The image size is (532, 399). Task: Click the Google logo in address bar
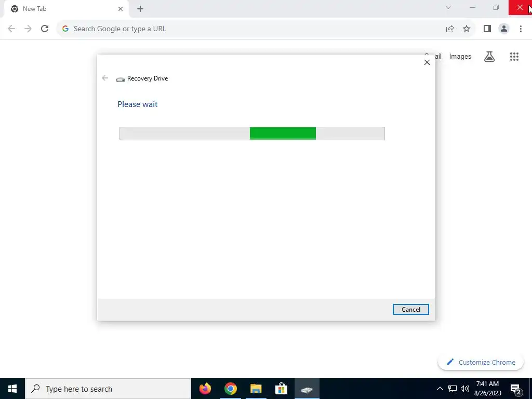(x=65, y=29)
